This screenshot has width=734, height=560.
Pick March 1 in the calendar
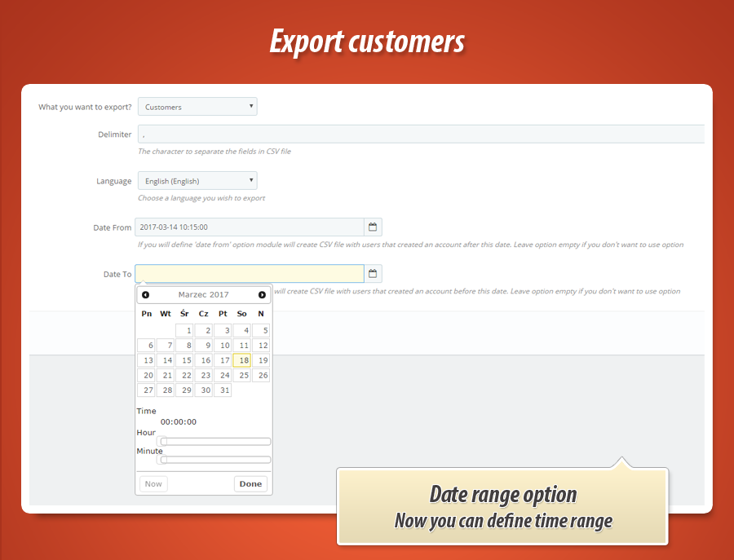tap(185, 331)
